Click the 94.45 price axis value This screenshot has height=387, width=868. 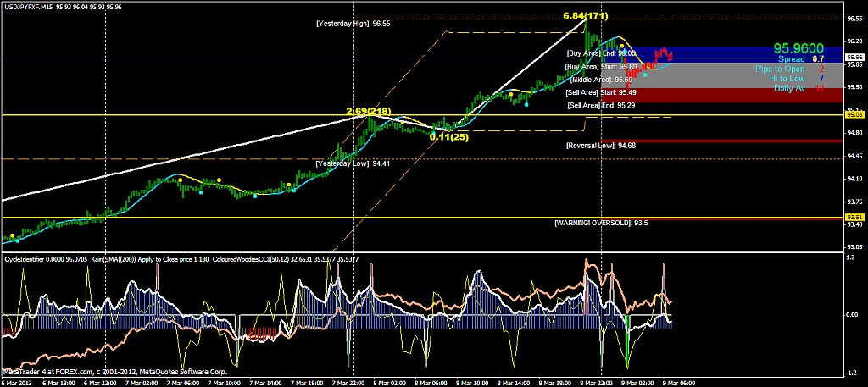click(x=854, y=155)
